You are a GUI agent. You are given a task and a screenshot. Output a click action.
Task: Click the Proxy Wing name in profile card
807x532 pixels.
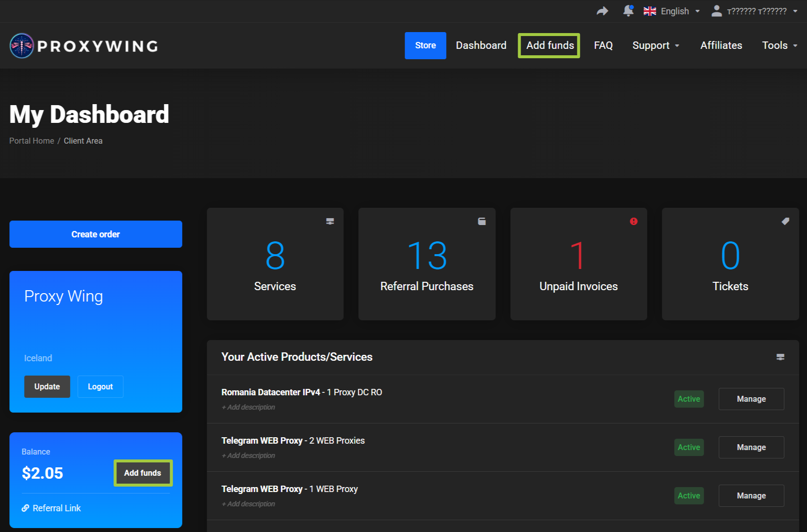click(64, 296)
